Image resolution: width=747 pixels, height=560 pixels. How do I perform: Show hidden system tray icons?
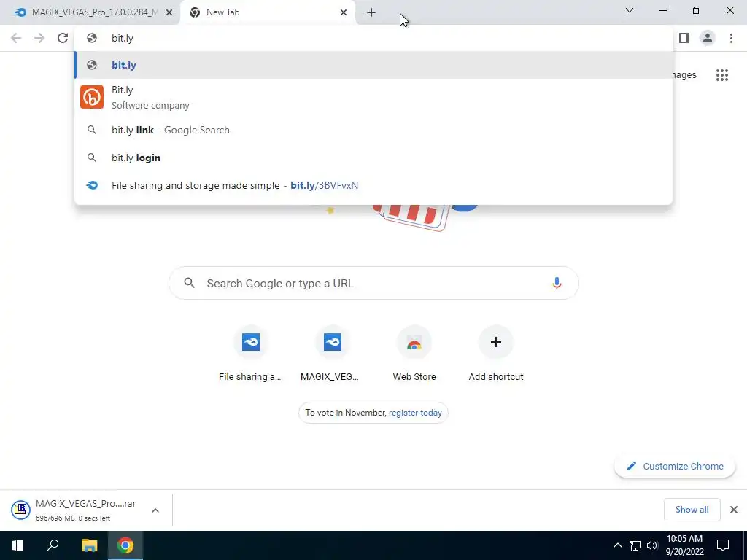point(617,545)
